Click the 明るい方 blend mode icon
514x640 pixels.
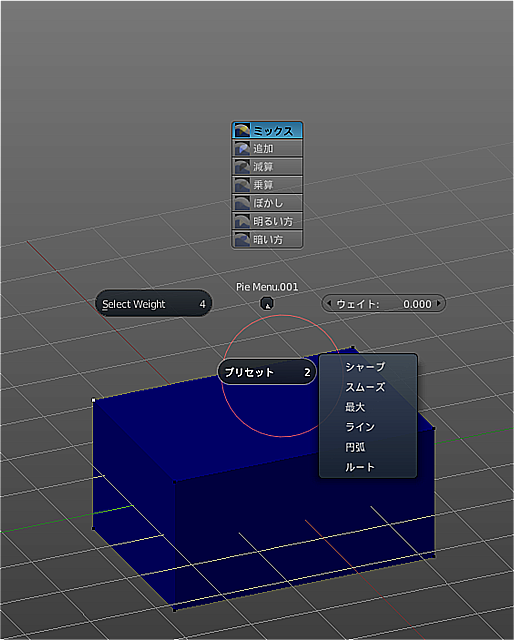pos(242,221)
